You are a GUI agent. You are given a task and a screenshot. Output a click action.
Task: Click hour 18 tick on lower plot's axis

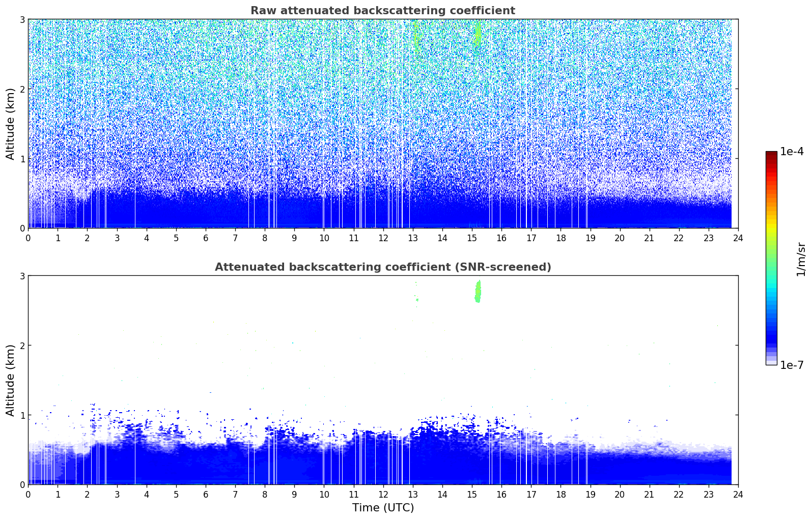pos(561,494)
